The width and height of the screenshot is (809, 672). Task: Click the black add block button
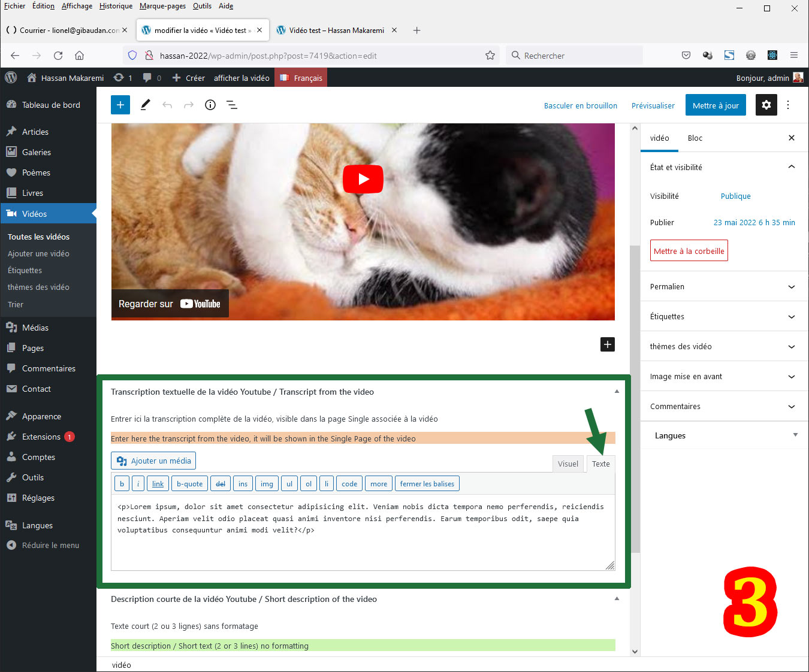pyautogui.click(x=608, y=344)
